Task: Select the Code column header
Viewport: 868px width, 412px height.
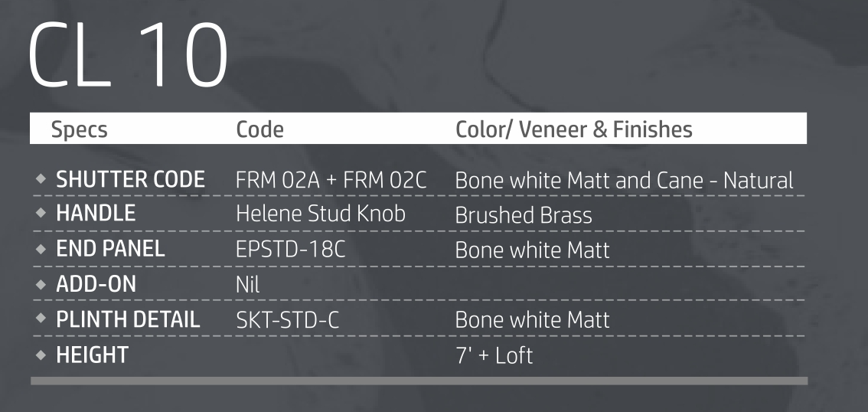Action: (260, 129)
